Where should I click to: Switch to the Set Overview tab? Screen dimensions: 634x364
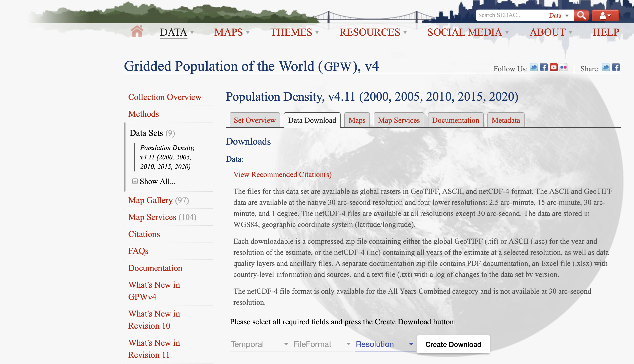pyautogui.click(x=255, y=120)
